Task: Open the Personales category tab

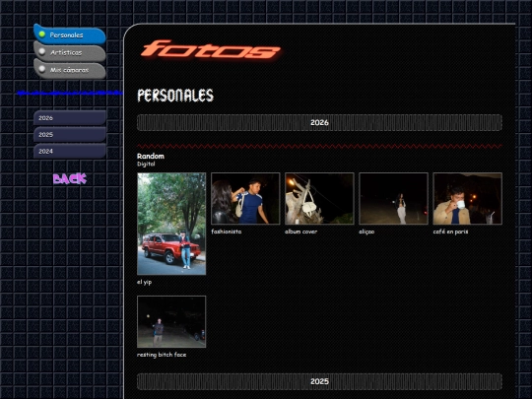Action: click(70, 34)
